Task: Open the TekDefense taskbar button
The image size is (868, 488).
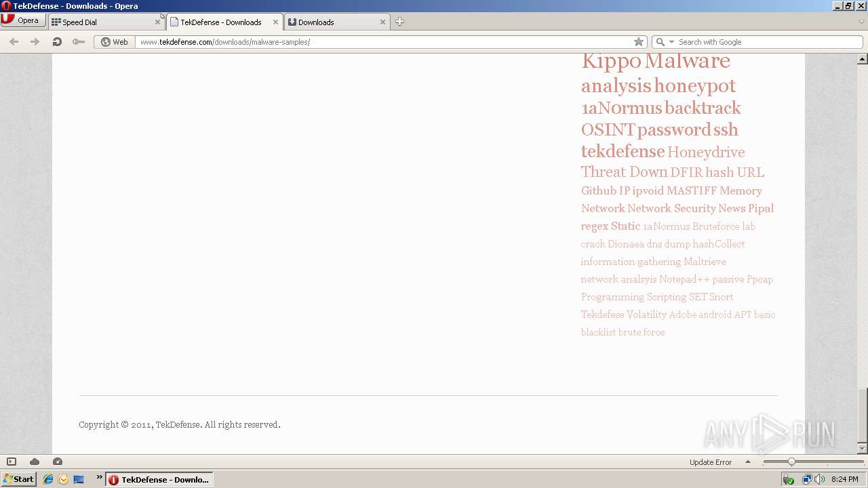Action: (159, 479)
